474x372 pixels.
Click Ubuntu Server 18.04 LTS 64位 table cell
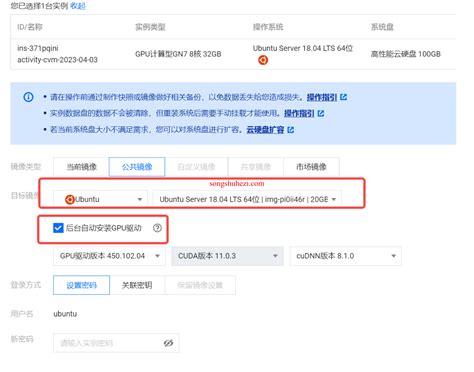(303, 48)
